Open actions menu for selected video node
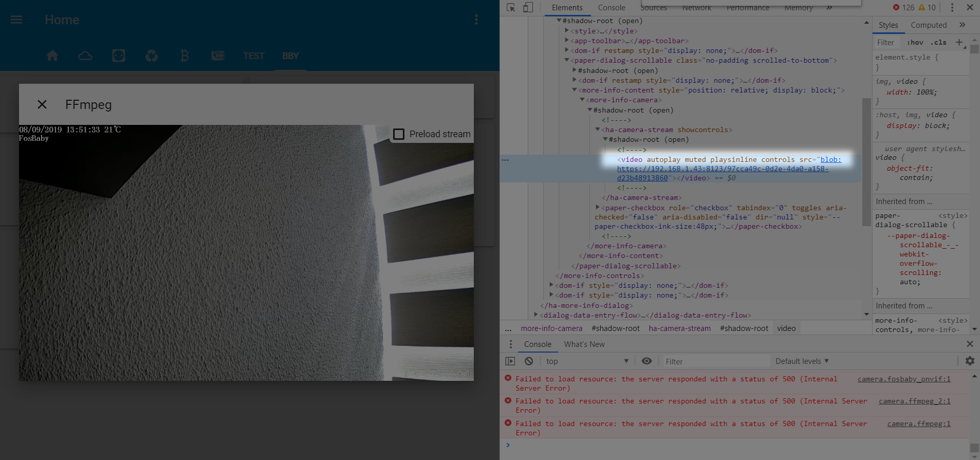Viewport: 980px width, 460px height. (505, 160)
